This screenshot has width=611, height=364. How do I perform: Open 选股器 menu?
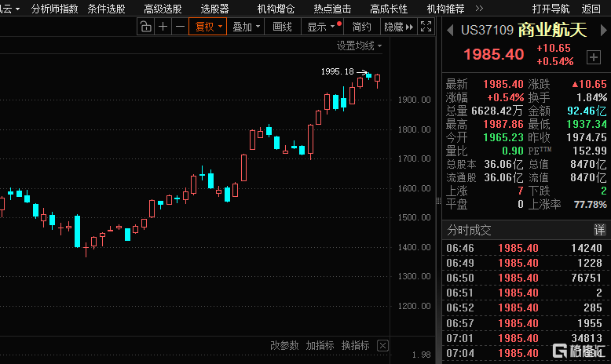[x=214, y=9]
